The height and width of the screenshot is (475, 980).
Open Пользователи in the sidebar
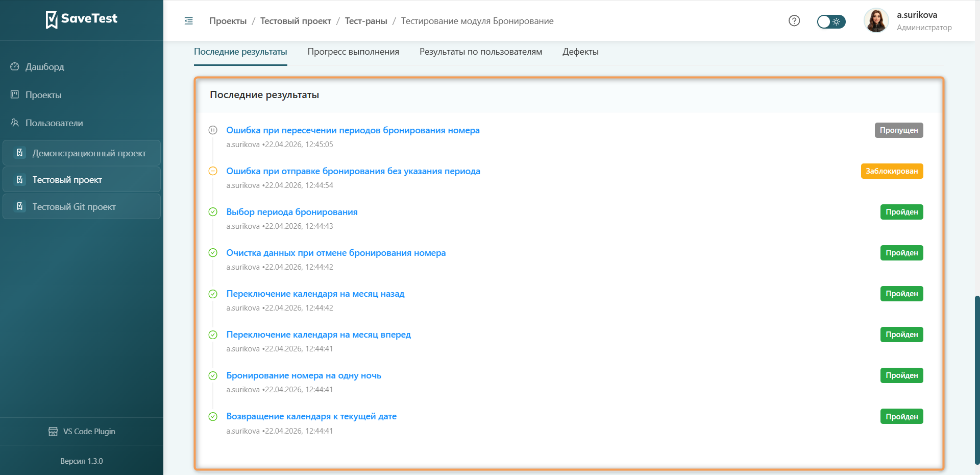[54, 123]
